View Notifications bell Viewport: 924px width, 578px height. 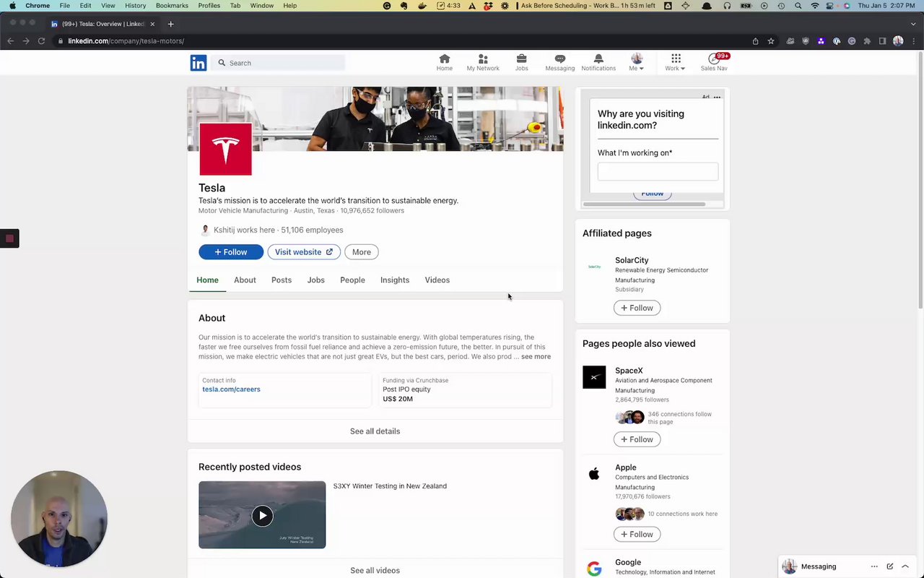598,63
